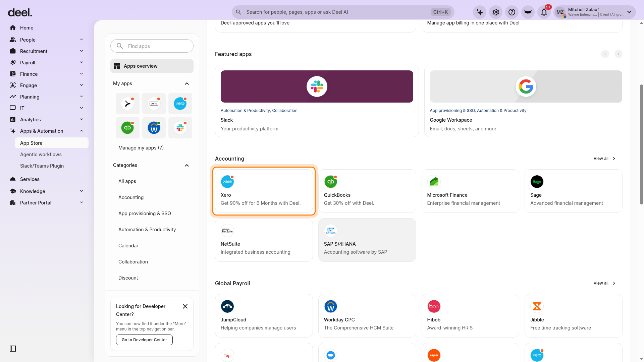This screenshot has height=362, width=644.
Task: Open the Hibob app card
Action: tap(470, 316)
